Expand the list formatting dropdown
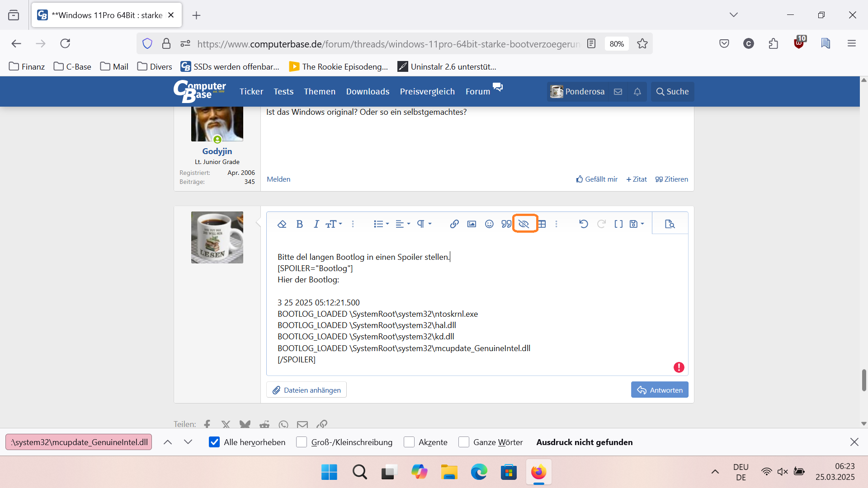This screenshot has height=488, width=868. (381, 224)
